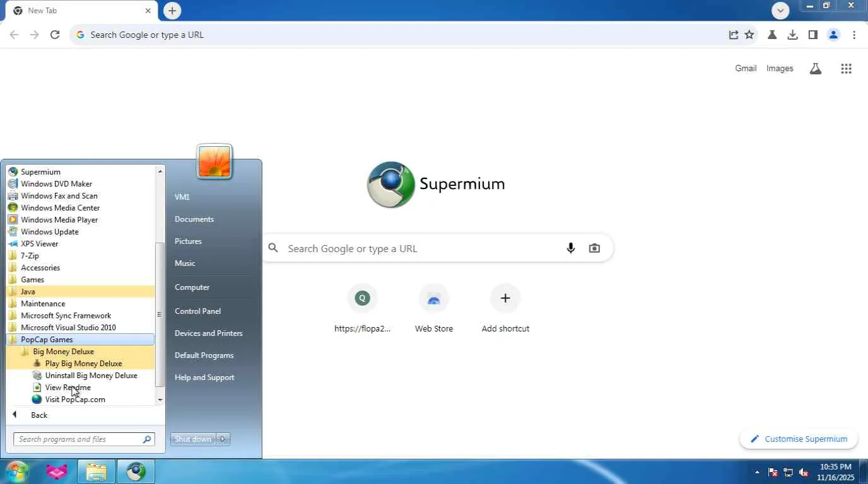Open the Visit PopCap.com shortcut
The height and width of the screenshot is (484, 868).
[80, 400]
